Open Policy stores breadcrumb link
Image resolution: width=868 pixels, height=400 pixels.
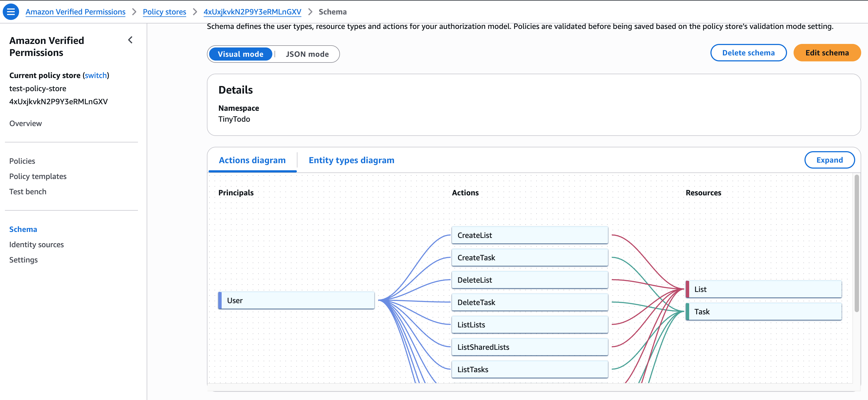coord(164,12)
